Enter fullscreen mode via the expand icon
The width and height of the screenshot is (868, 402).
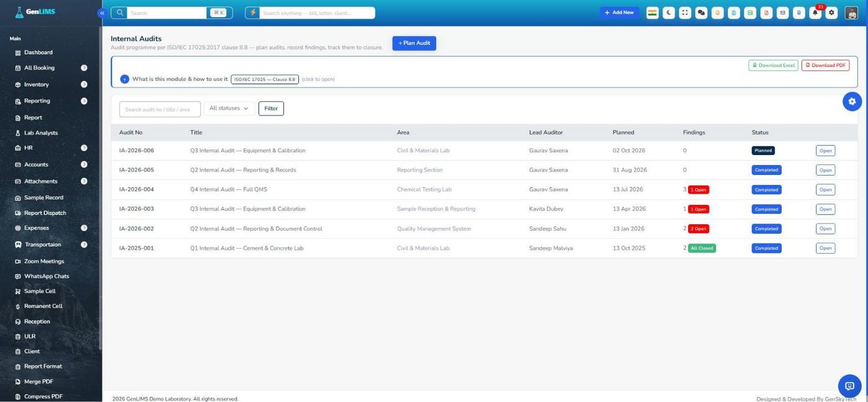(x=684, y=12)
